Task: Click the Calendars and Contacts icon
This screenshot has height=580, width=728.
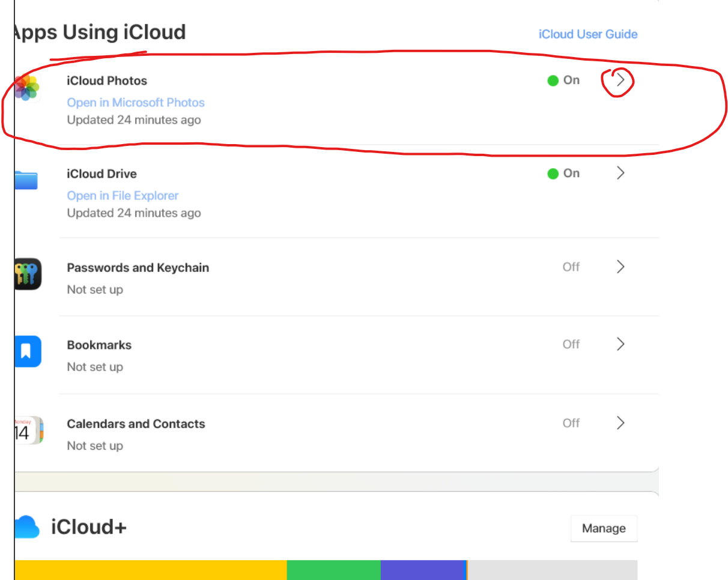Action: (x=28, y=430)
